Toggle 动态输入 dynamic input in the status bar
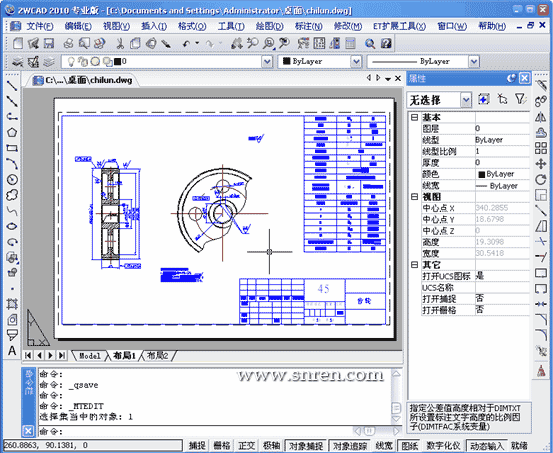The height and width of the screenshot is (453, 553). pyautogui.click(x=487, y=446)
